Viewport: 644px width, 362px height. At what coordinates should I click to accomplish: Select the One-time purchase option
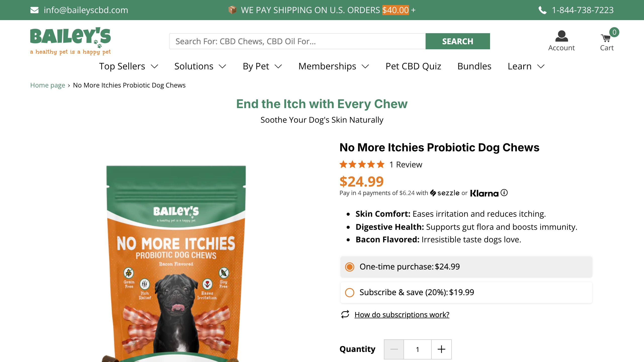pos(349,267)
